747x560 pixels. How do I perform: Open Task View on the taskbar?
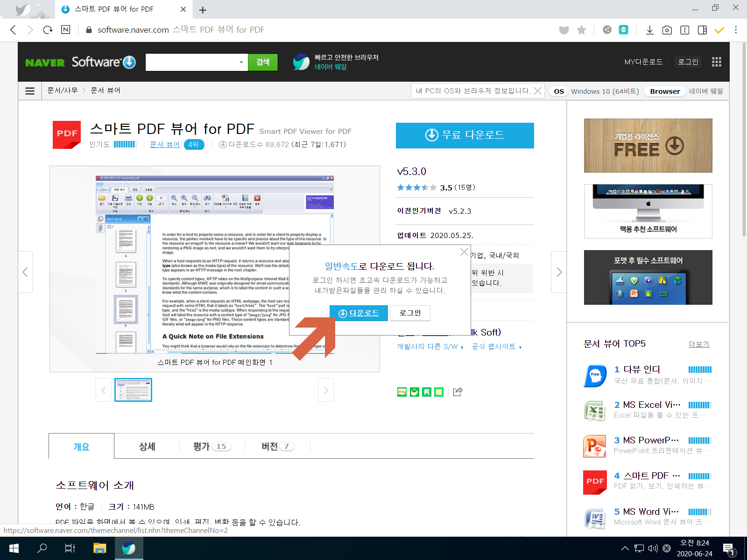tap(70, 548)
